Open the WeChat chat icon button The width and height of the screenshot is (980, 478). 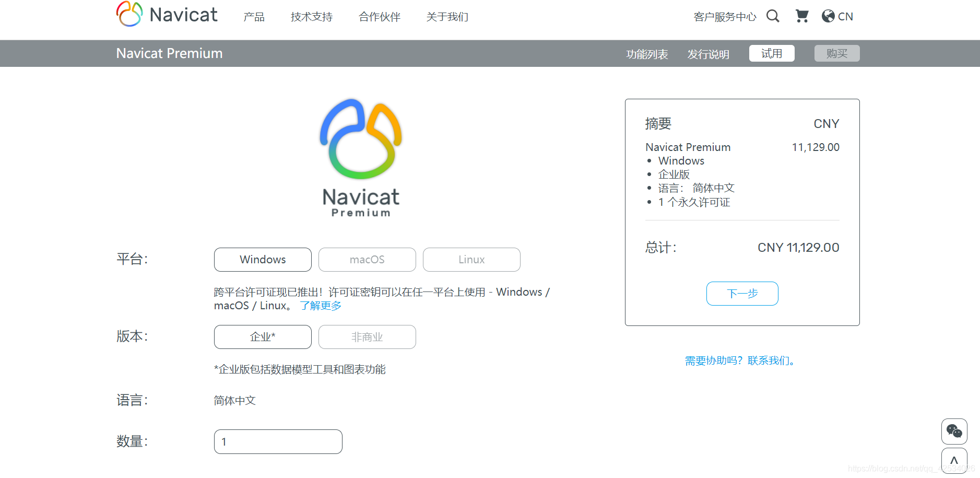(x=954, y=431)
